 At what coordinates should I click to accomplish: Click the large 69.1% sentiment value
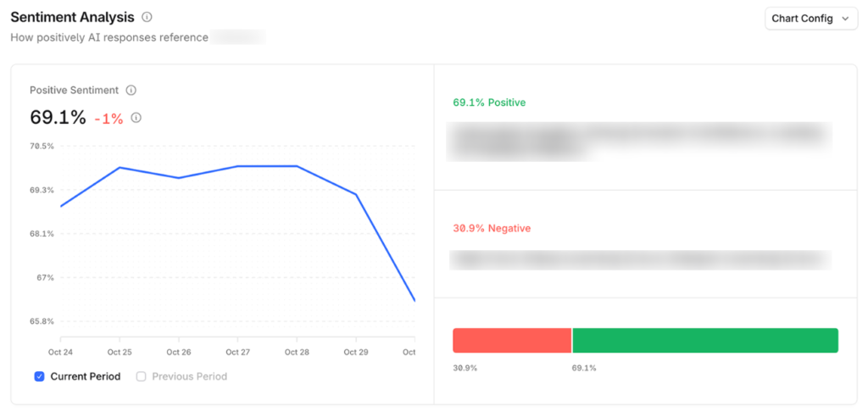(58, 118)
